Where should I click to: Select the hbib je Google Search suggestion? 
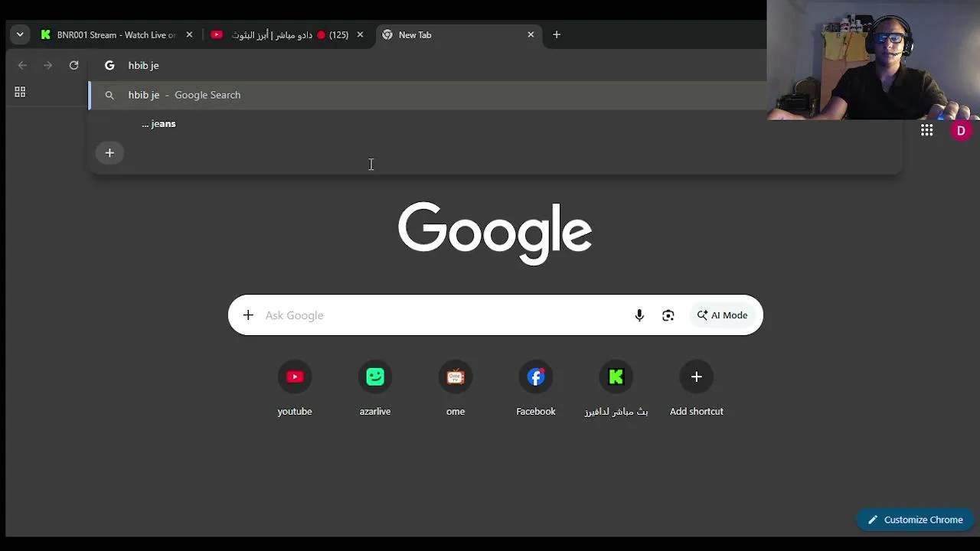point(429,95)
